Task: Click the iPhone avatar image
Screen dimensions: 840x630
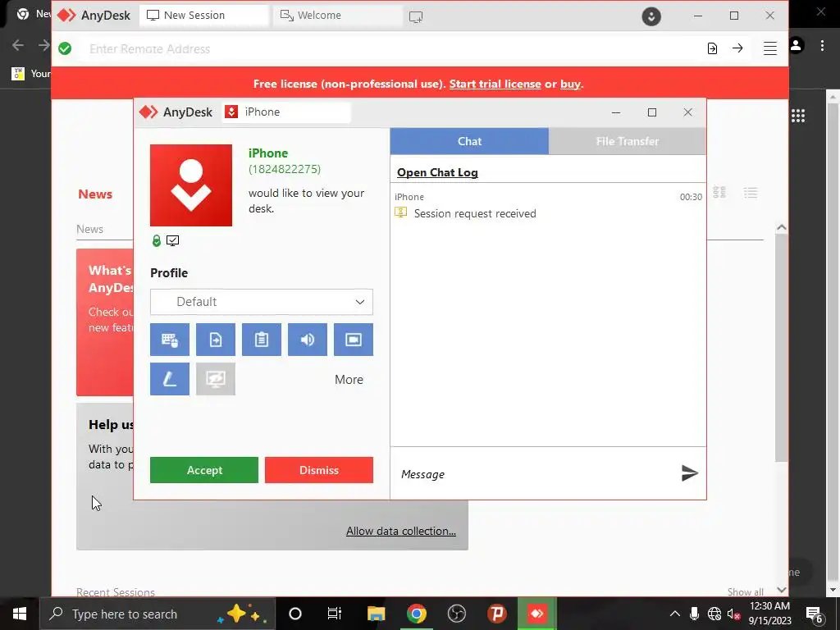Action: [191, 185]
